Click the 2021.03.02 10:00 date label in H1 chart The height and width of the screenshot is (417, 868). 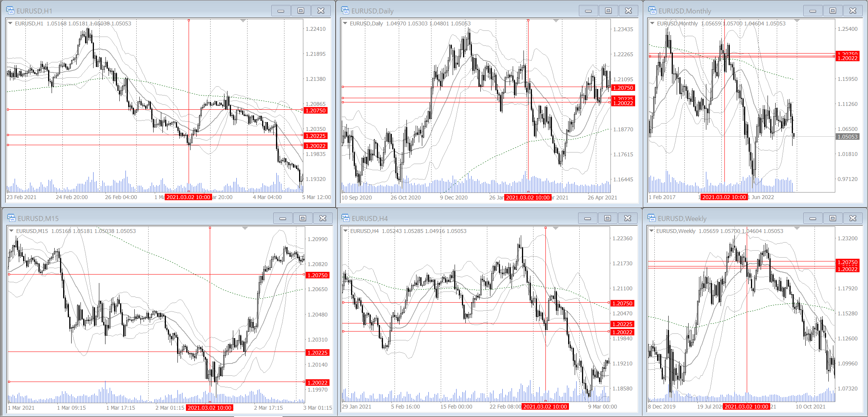(x=188, y=197)
